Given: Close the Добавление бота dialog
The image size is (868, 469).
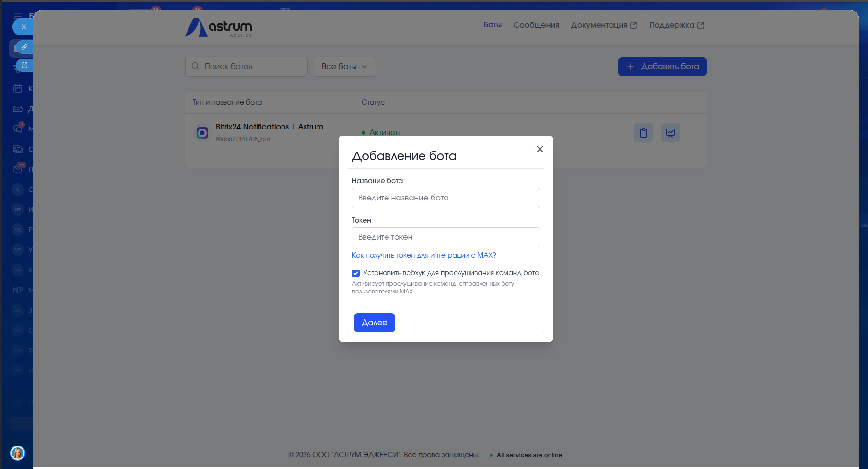Looking at the screenshot, I should (540, 149).
